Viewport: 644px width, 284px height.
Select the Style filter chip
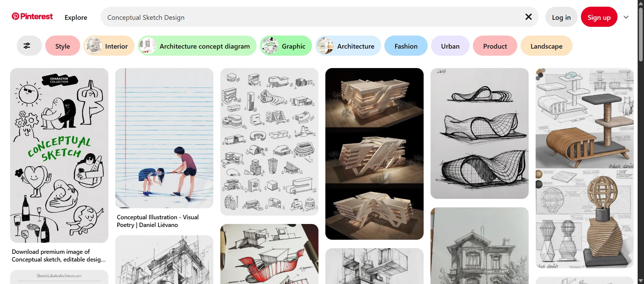coord(62,46)
